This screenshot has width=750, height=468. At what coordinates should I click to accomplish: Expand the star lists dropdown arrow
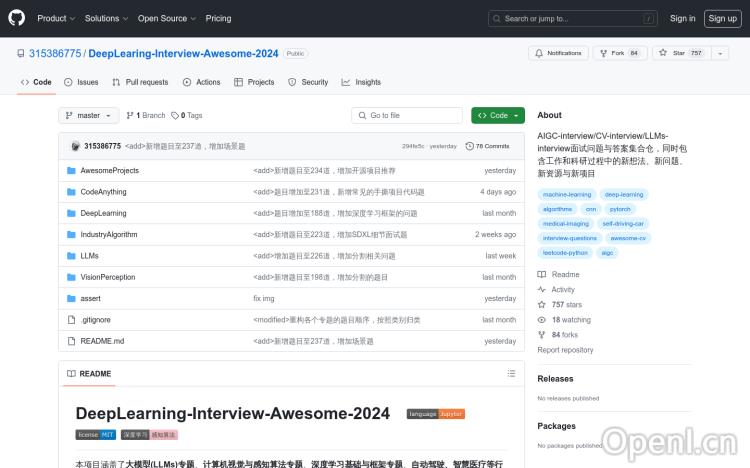(x=722, y=53)
